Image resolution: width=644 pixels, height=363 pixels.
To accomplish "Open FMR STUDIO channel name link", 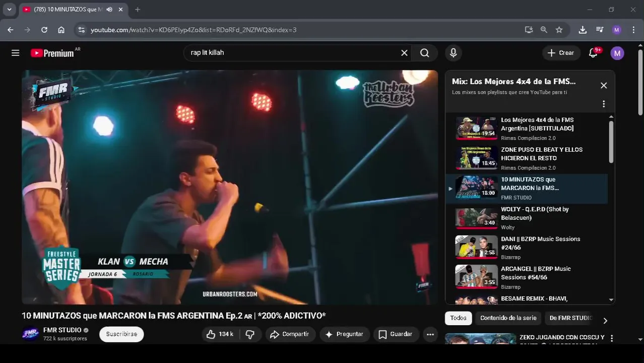I will [62, 330].
